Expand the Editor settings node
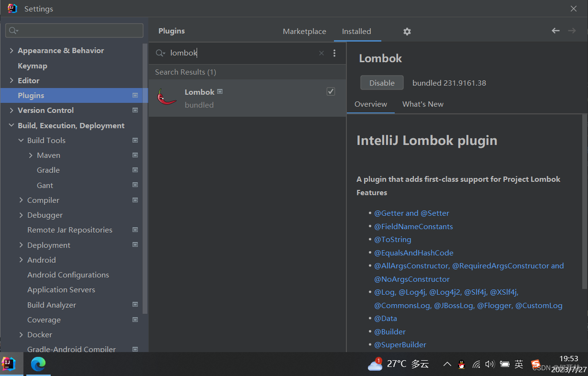 11,81
